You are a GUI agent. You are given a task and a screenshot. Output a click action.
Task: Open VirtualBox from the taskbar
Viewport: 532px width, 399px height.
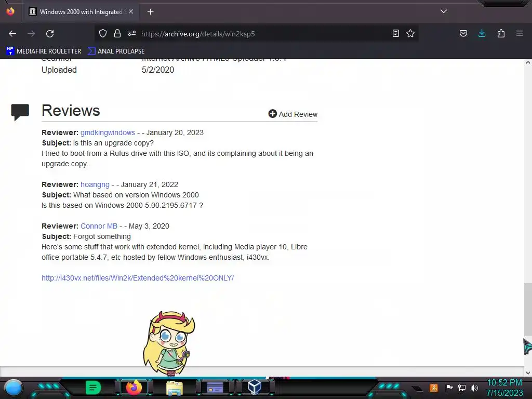255,388
